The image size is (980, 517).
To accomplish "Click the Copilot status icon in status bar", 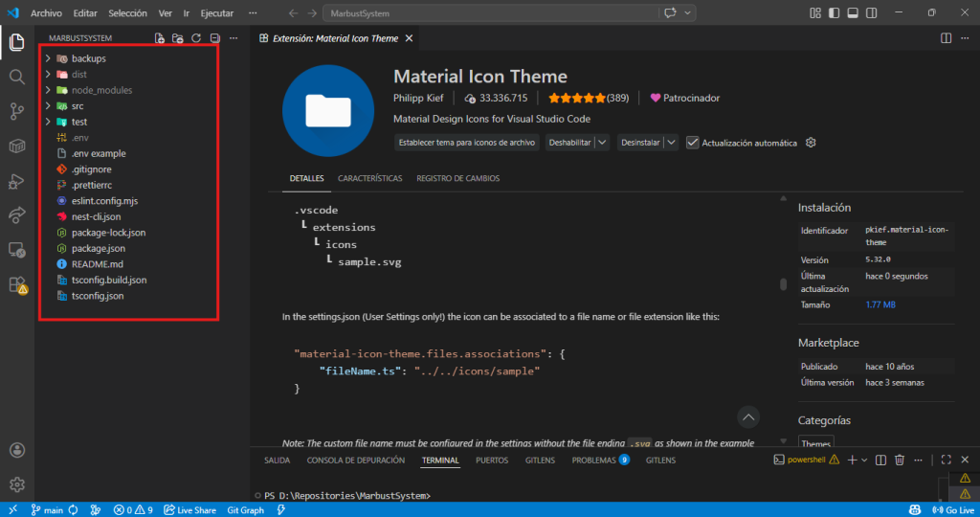I will pyautogui.click(x=914, y=510).
